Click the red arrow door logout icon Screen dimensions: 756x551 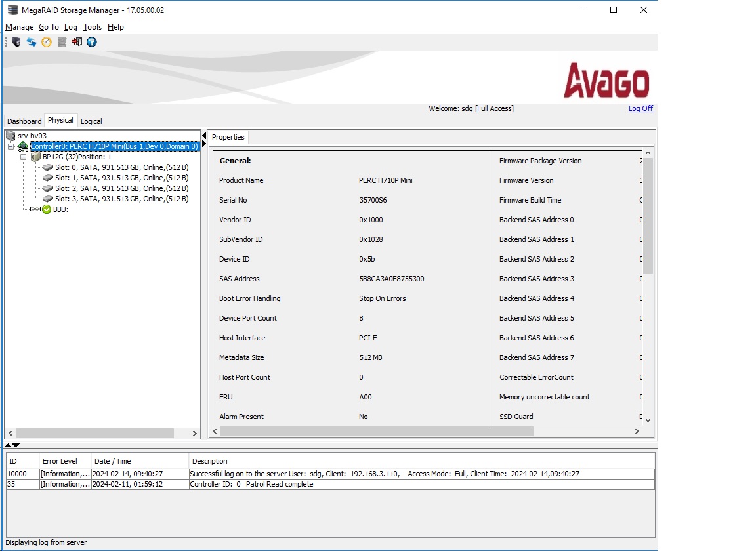[x=77, y=42]
